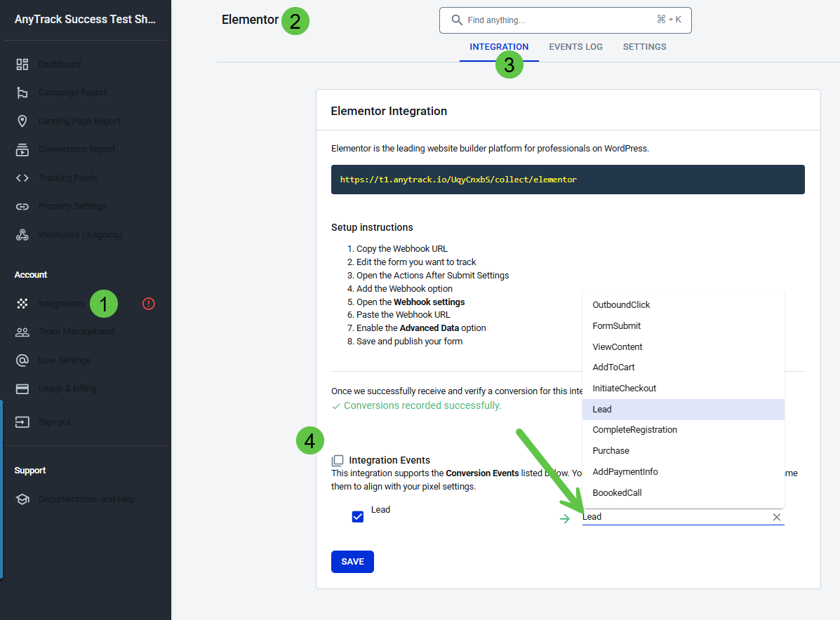The height and width of the screenshot is (620, 840).
Task: Click the User Settings at-sign icon
Action: point(22,360)
